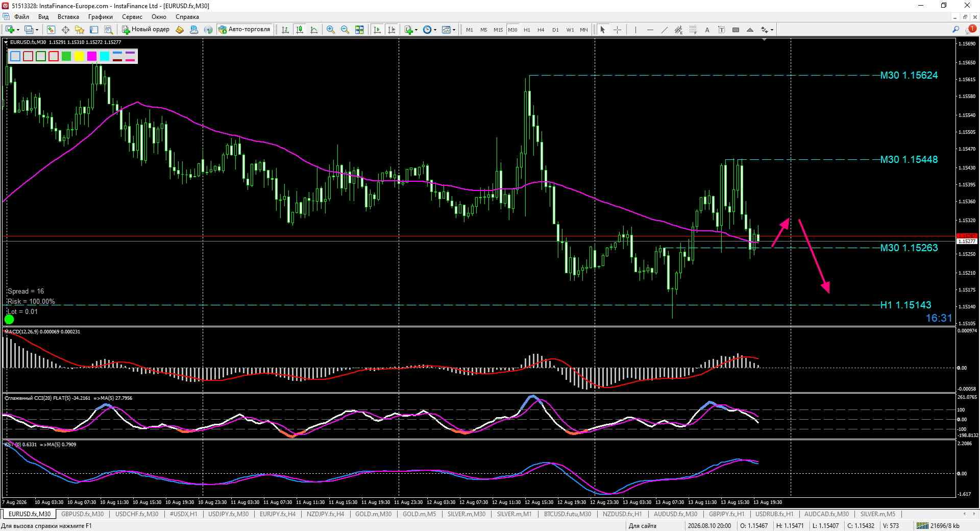Select the D1 timeframe button
This screenshot has height=531, width=980.
555,30
